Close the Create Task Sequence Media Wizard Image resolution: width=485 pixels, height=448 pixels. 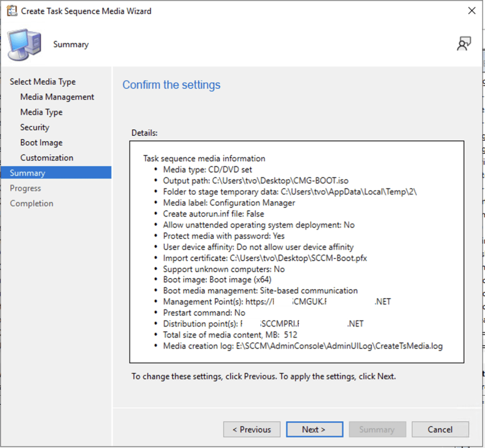(x=471, y=11)
